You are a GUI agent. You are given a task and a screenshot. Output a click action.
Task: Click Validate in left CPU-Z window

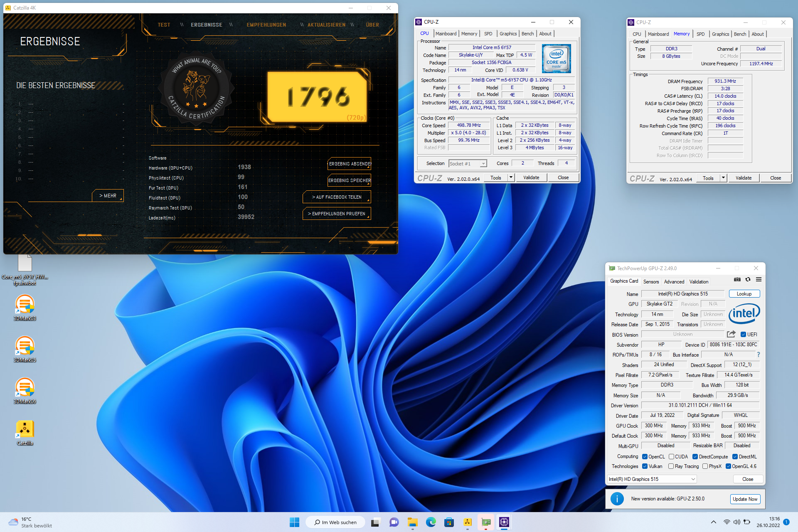pos(531,177)
